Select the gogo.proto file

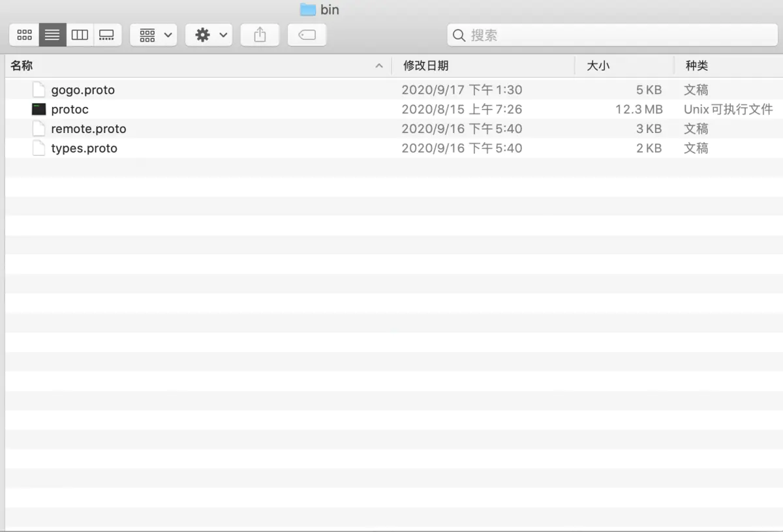click(82, 89)
